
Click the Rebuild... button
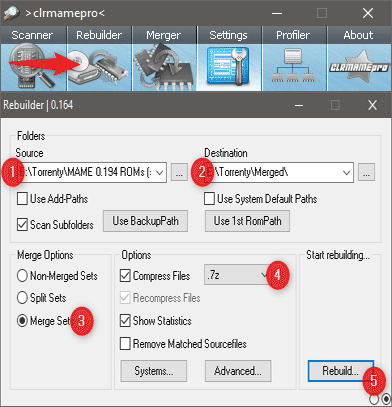tap(340, 371)
